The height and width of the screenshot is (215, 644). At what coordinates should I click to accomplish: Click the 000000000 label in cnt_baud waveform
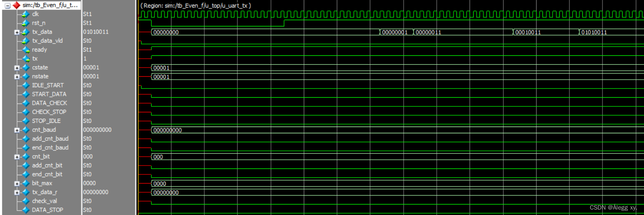(x=168, y=130)
